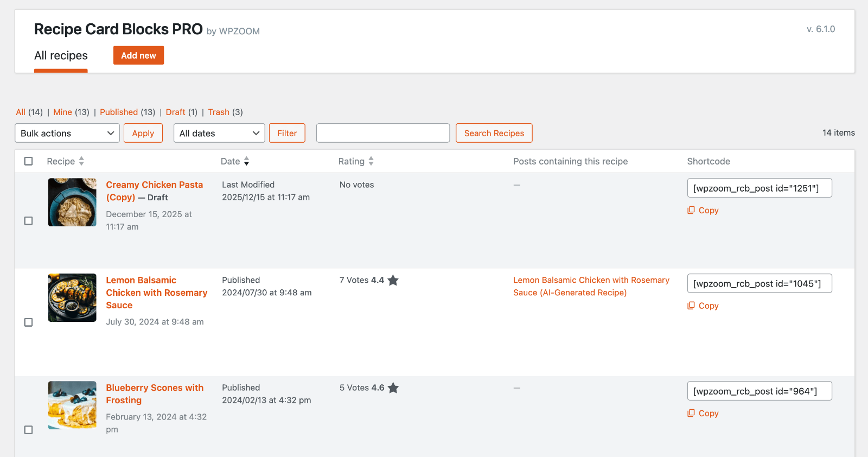The width and height of the screenshot is (868, 457).
Task: Click copy icon for shortcode id 1251
Action: click(x=691, y=210)
